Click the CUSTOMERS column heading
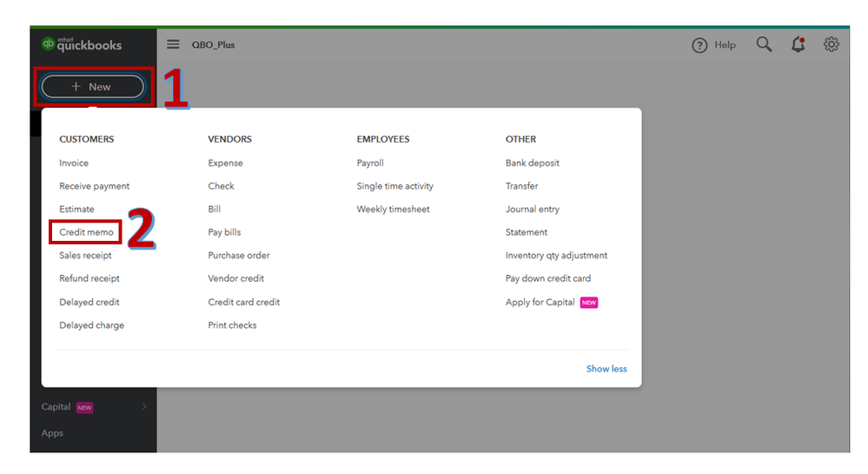The width and height of the screenshot is (868, 474). (86, 139)
